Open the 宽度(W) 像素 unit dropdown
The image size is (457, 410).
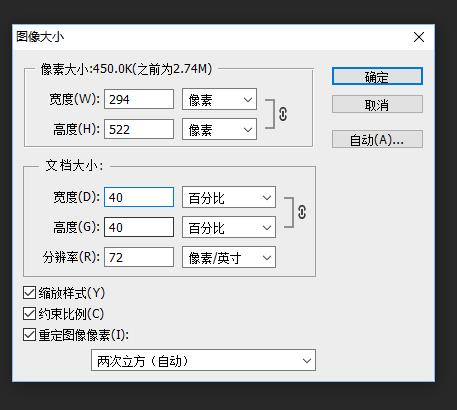219,99
